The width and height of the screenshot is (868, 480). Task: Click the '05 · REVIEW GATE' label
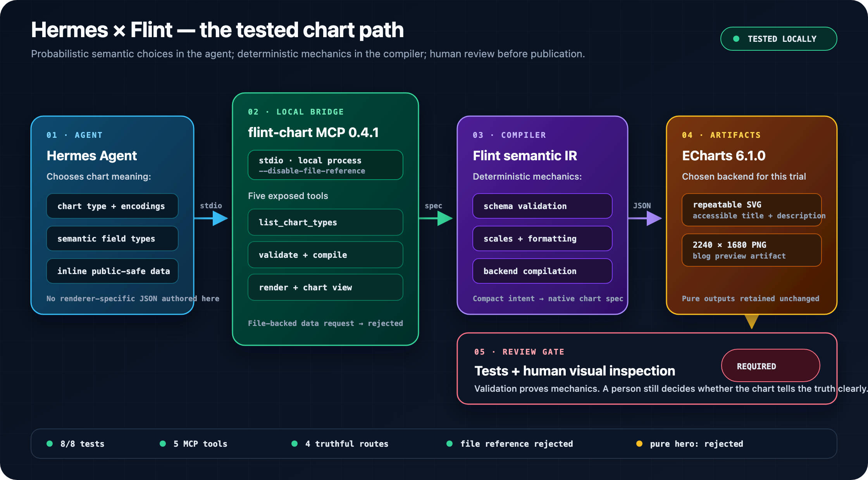519,352
